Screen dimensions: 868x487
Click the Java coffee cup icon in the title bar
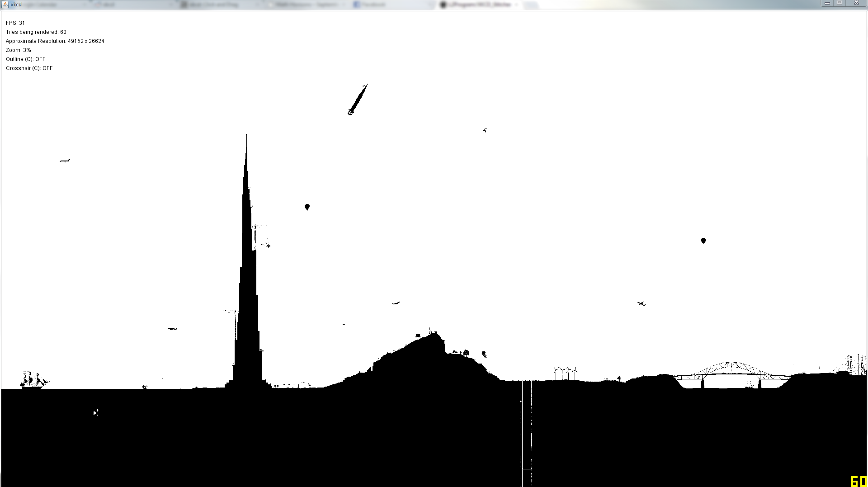click(4, 4)
